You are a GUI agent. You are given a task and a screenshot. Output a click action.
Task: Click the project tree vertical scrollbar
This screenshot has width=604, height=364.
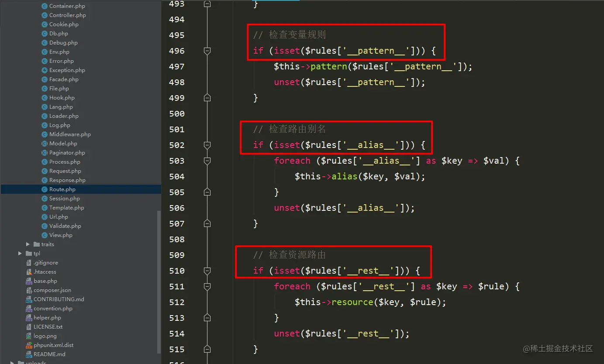[x=159, y=282]
